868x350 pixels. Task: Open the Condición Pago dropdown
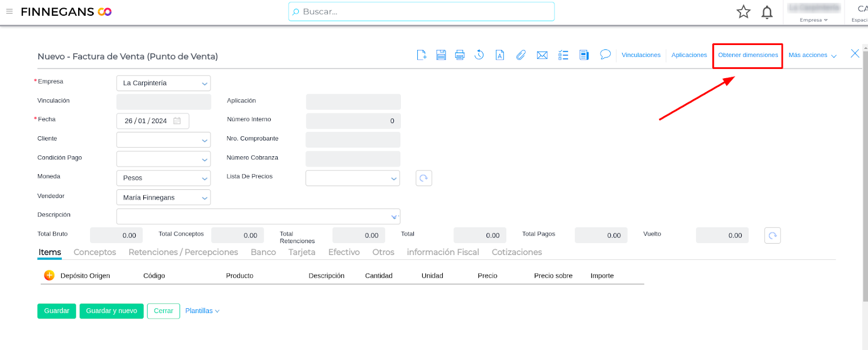click(205, 159)
